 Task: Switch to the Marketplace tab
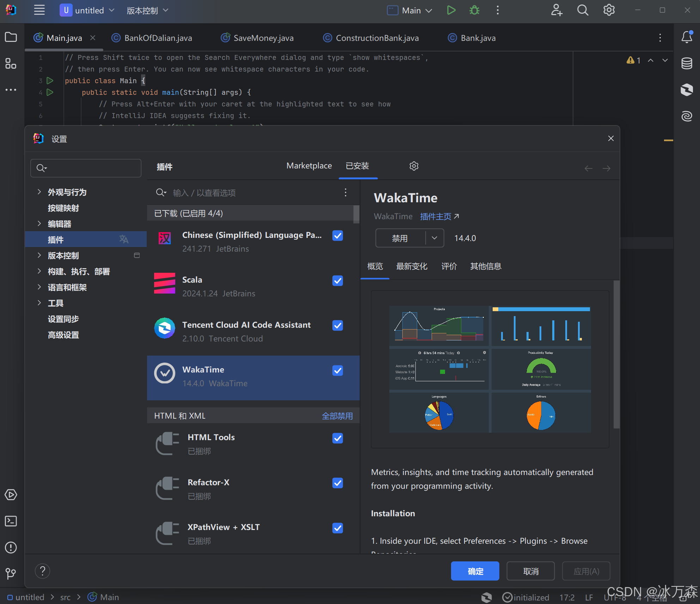pos(309,166)
